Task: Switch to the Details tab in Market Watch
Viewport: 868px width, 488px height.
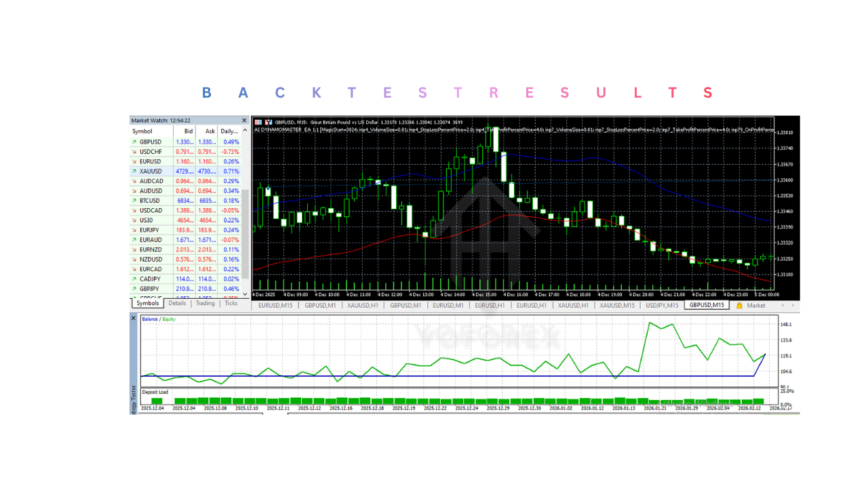Action: pyautogui.click(x=178, y=303)
